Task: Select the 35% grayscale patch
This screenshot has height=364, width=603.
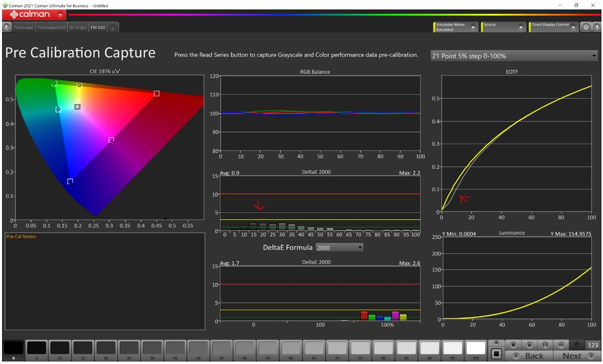Action: pos(175,349)
